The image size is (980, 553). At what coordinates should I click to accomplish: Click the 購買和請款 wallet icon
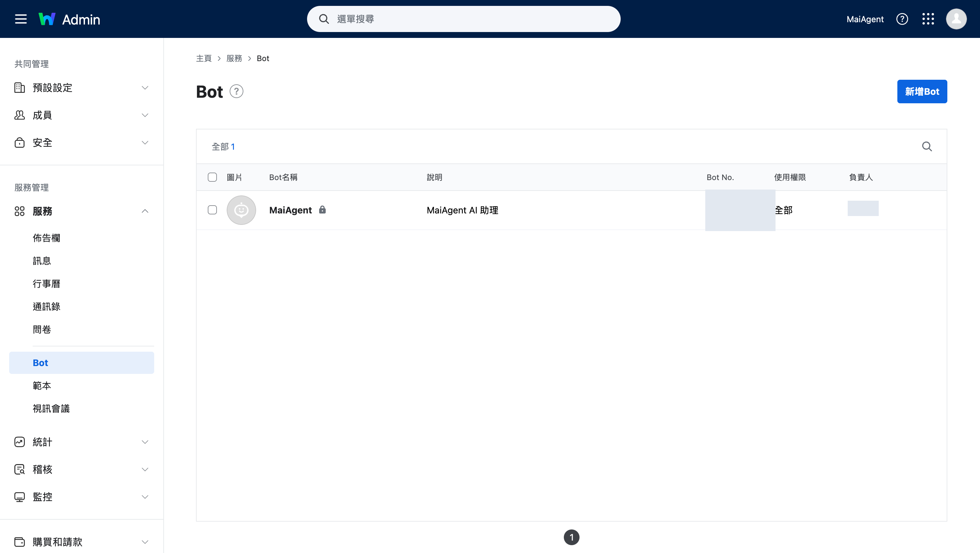coord(19,542)
